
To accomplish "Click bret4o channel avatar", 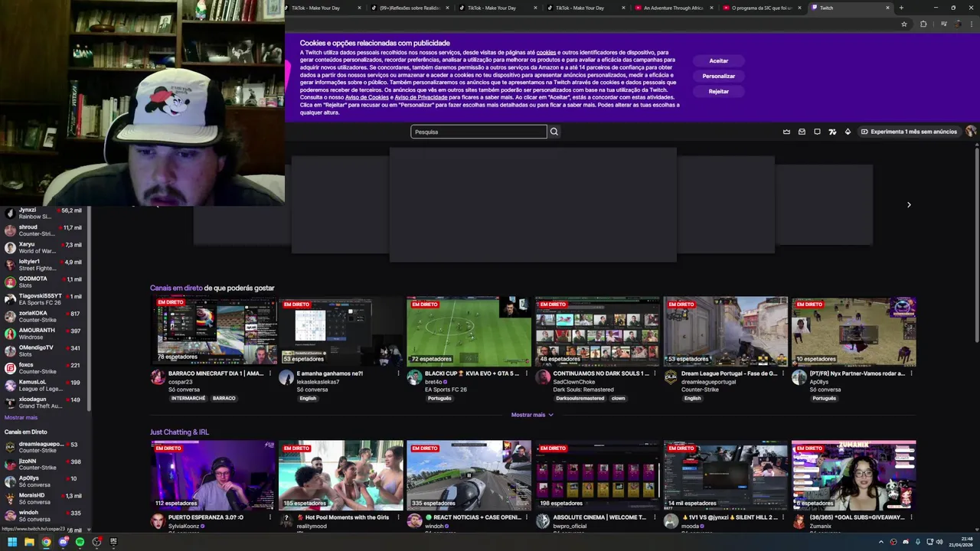I will (x=414, y=377).
